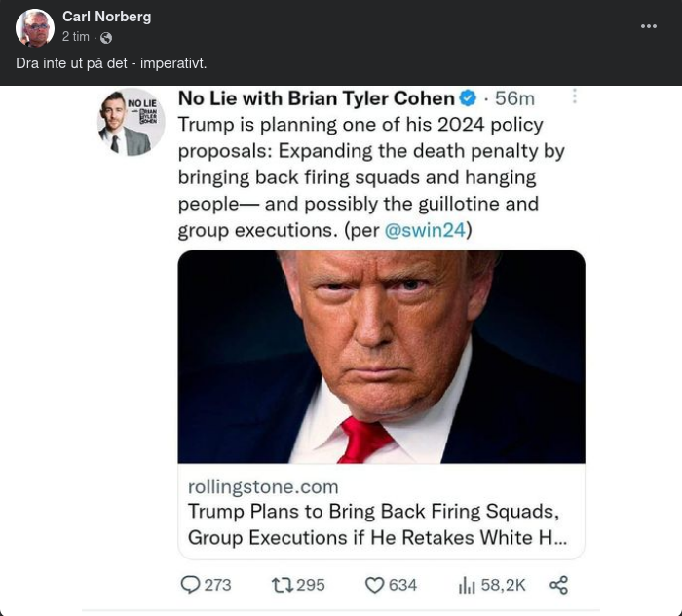Click the post text Dra inte ut på det

tap(111, 62)
